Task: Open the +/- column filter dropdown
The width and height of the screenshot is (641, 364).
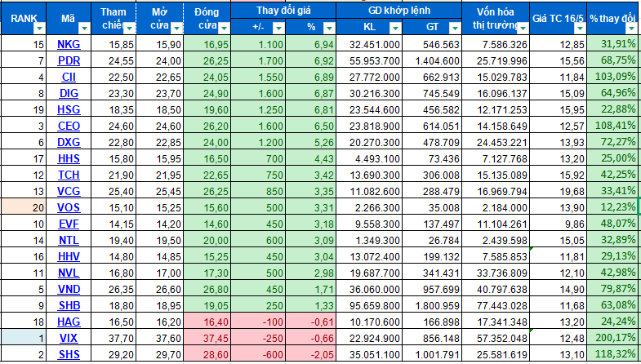Action: [x=278, y=28]
